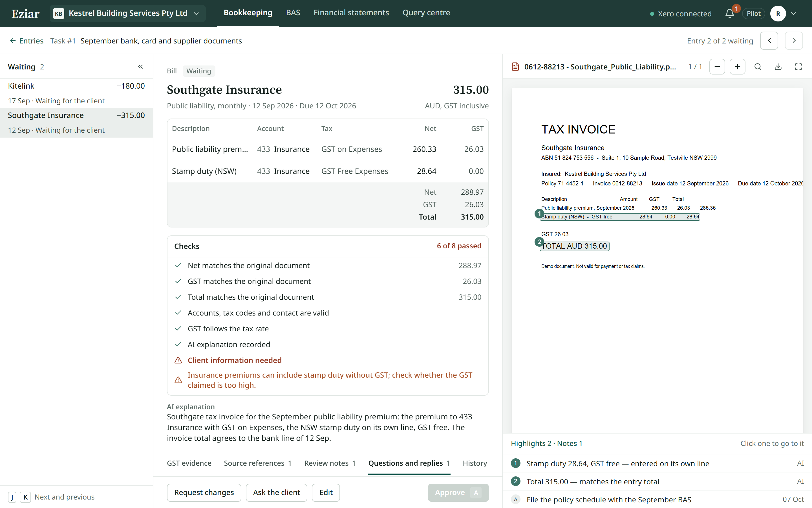This screenshot has height=508, width=812.
Task: Expand the account menu chevron
Action: click(794, 14)
